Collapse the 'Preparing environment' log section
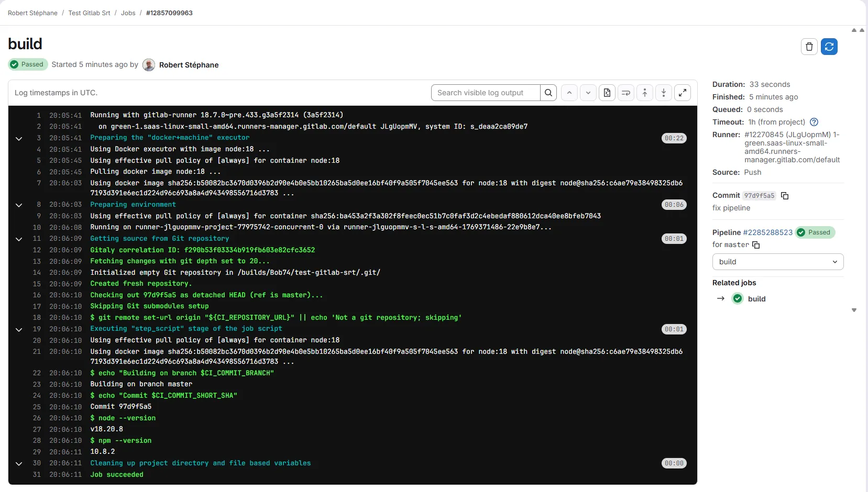Screen dimensions: 868x492 pos(19,205)
